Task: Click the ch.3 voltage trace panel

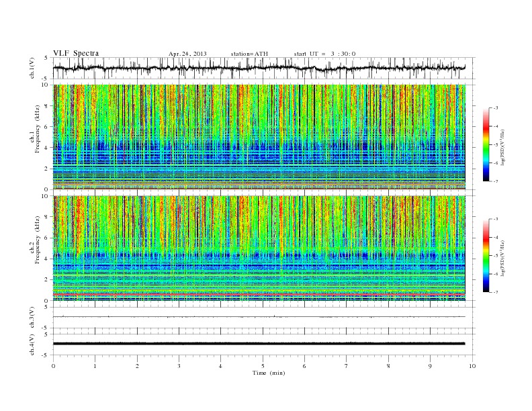Action: [x=264, y=318]
